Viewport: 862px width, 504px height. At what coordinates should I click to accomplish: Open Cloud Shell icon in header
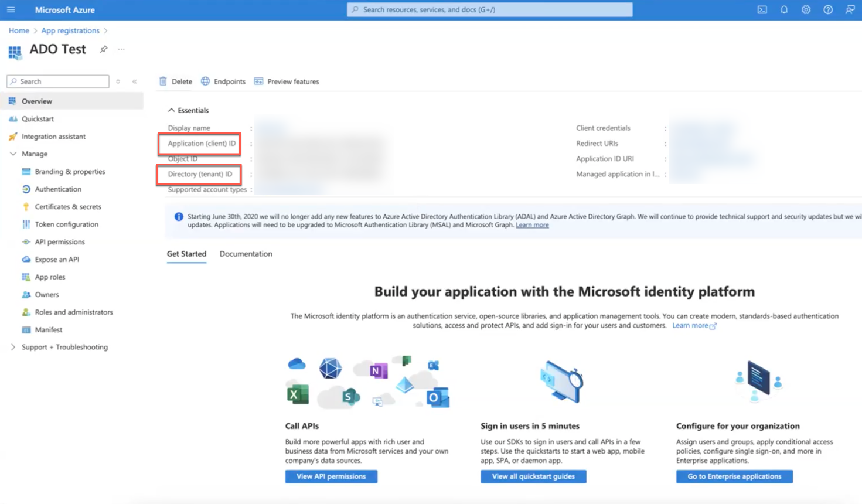(x=762, y=9)
